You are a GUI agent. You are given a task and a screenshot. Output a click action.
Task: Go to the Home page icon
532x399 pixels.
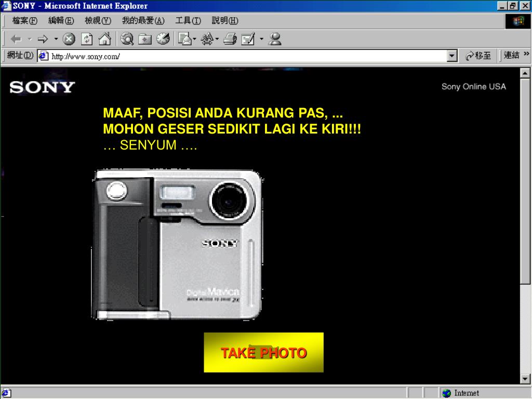click(104, 39)
